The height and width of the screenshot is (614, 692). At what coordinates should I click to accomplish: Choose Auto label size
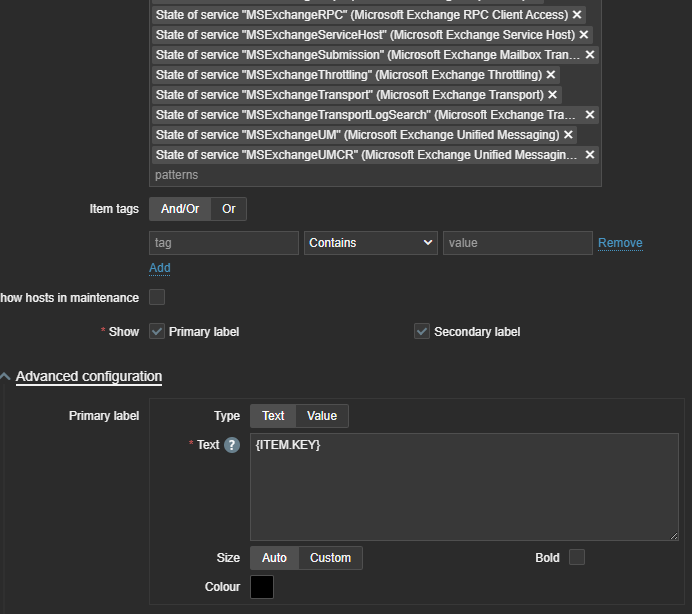[275, 558]
